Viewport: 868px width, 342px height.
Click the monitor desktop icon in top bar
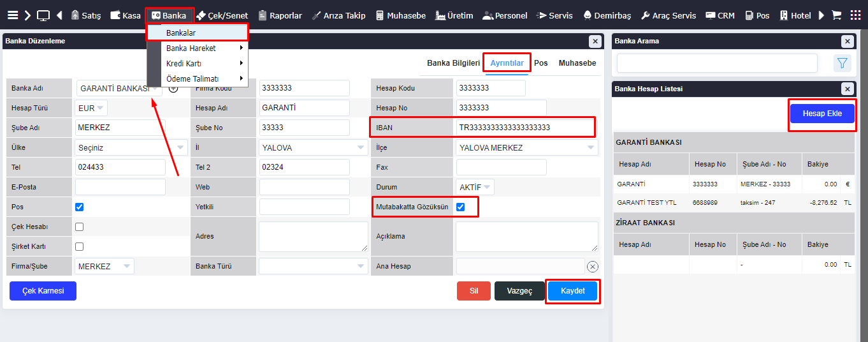click(43, 15)
